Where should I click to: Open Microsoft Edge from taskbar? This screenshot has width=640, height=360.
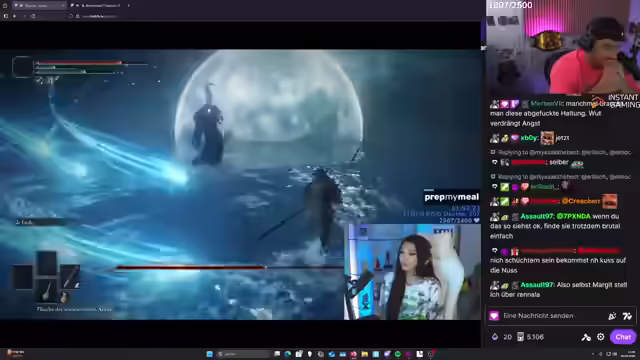tap(288, 354)
